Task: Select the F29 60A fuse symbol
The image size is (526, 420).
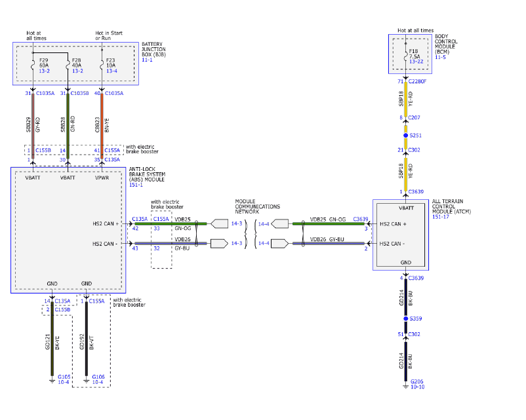Action: pyautogui.click(x=31, y=64)
